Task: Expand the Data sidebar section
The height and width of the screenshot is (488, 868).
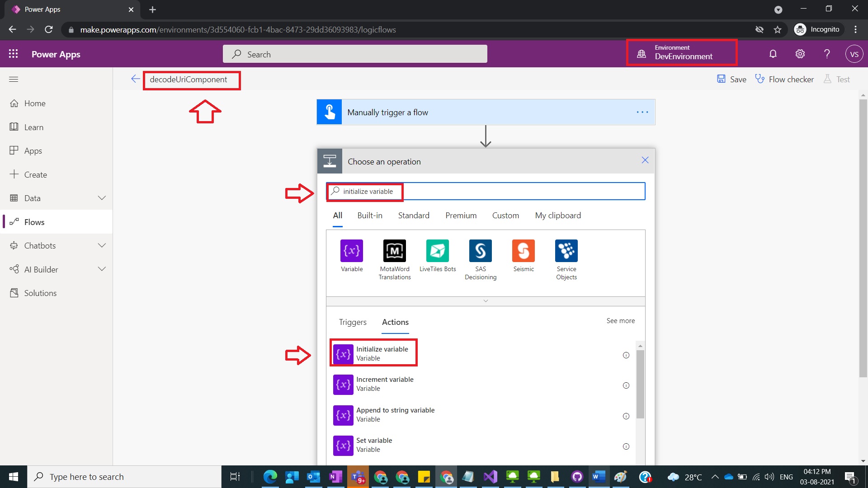Action: (x=102, y=198)
